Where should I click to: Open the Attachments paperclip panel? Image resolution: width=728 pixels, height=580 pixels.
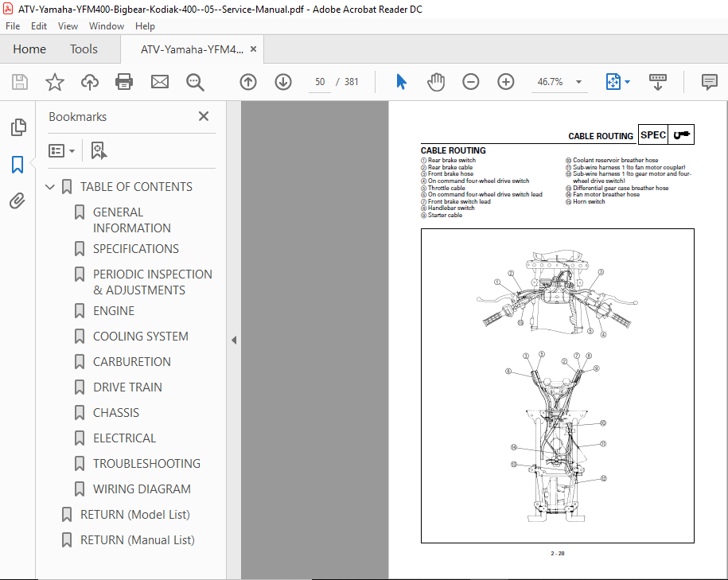[18, 201]
